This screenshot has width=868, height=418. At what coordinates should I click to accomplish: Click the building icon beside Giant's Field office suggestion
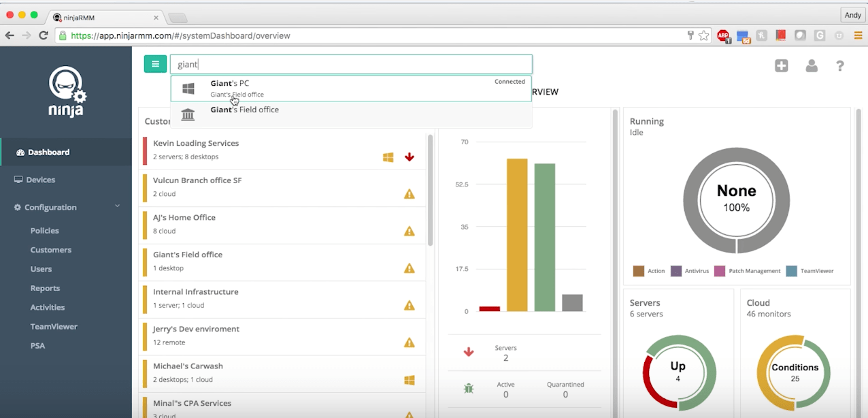[x=188, y=114]
